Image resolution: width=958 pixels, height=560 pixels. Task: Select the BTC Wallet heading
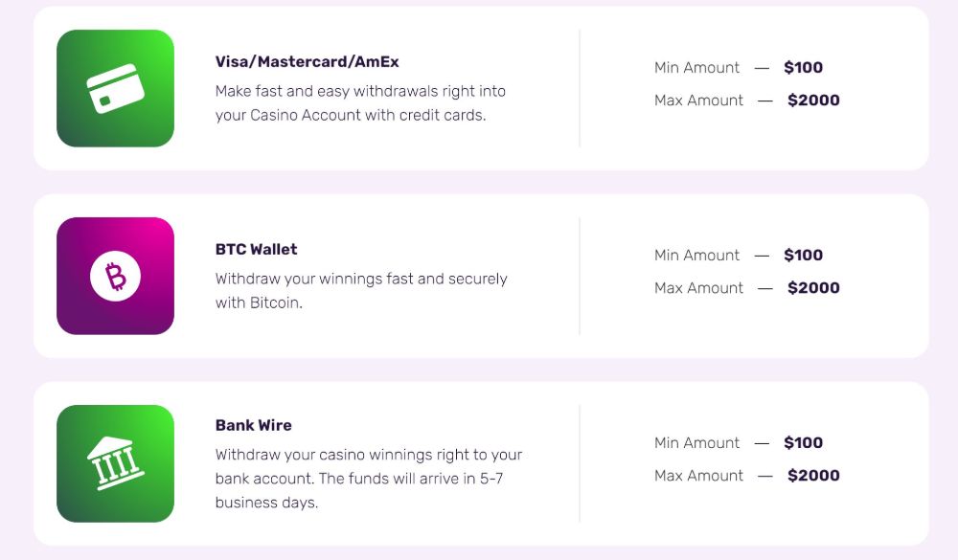coord(256,249)
